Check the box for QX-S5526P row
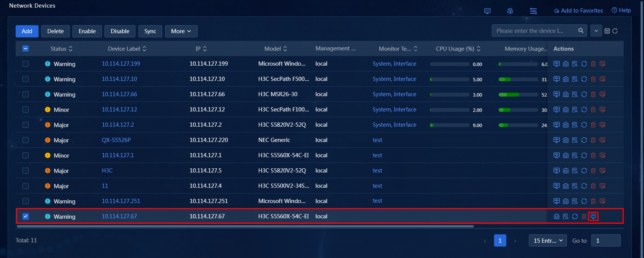The image size is (644, 258). (x=26, y=140)
